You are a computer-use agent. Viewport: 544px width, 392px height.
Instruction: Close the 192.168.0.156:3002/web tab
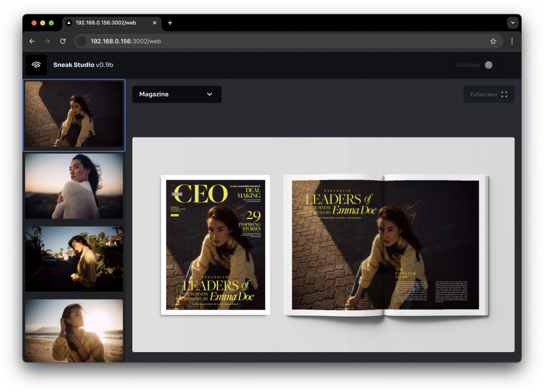(x=155, y=23)
